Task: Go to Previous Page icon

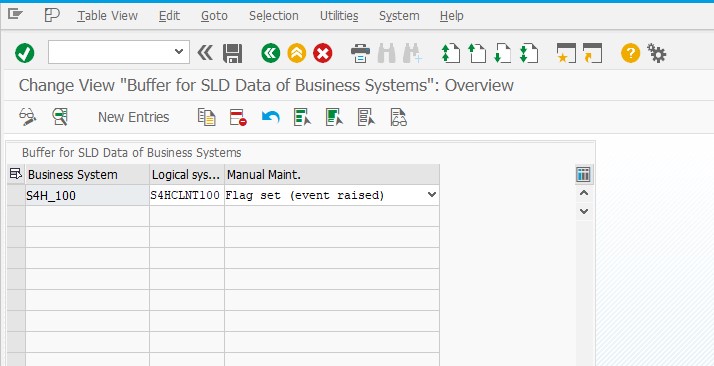Action: pos(477,53)
